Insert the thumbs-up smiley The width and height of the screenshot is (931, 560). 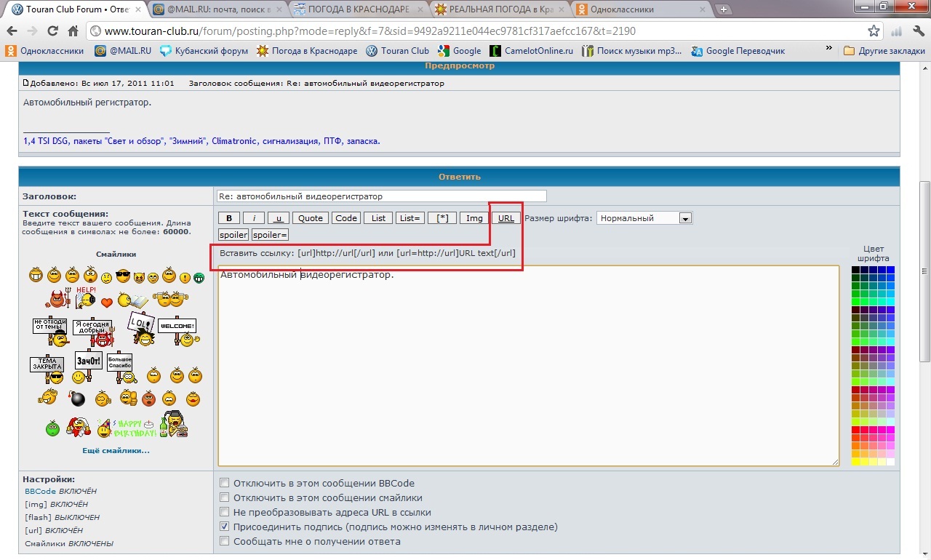[129, 398]
